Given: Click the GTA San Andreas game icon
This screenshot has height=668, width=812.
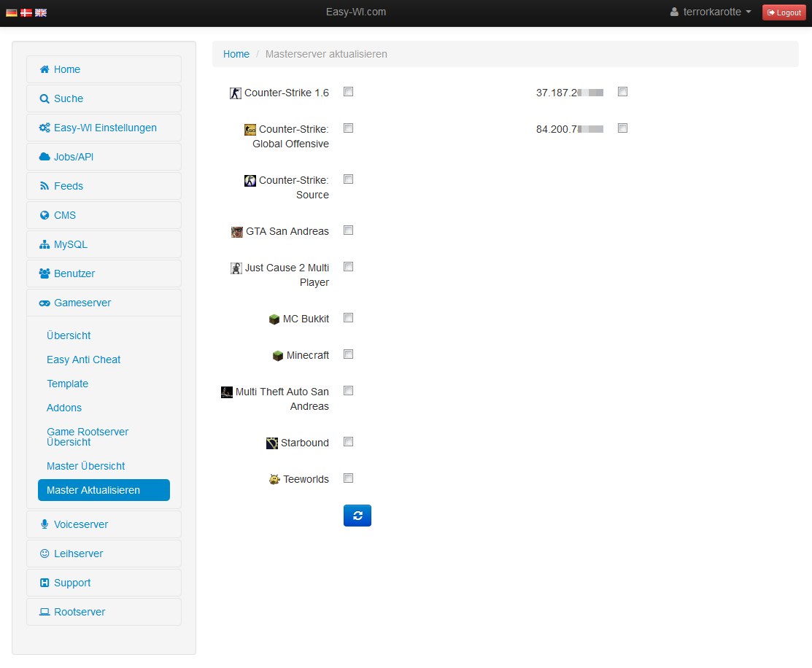Looking at the screenshot, I should pos(237,231).
